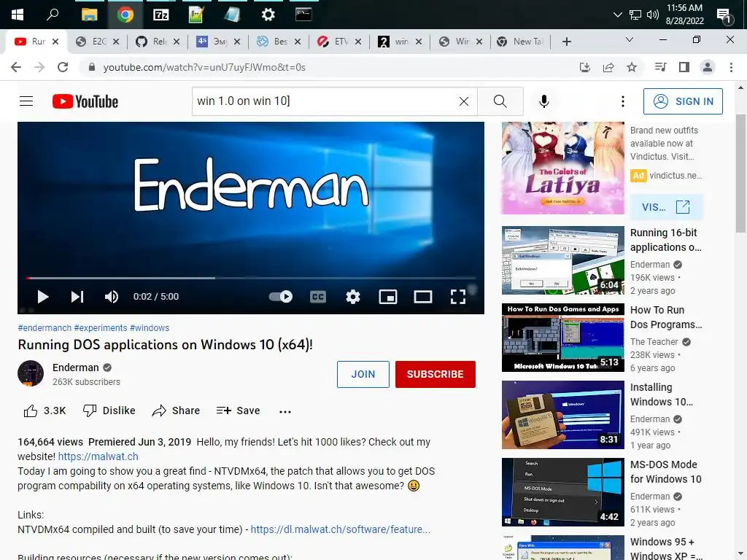Share this page from address bar

[608, 67]
